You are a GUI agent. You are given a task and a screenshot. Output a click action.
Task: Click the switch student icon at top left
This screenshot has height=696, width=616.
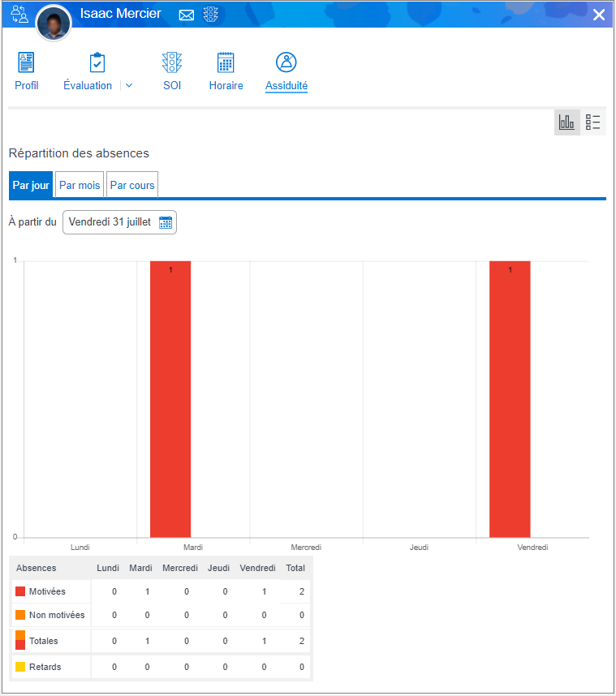click(x=19, y=14)
